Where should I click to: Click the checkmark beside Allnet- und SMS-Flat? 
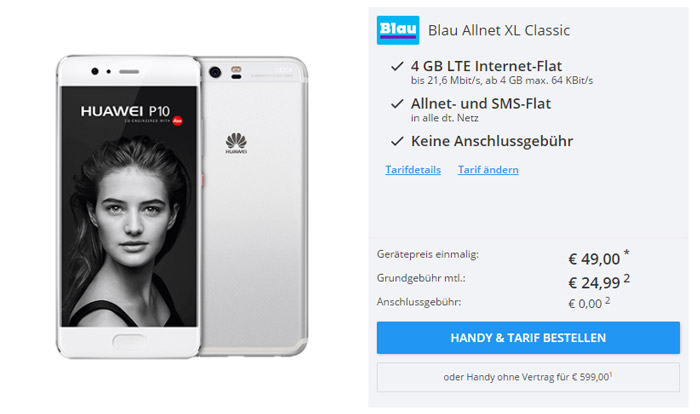(x=397, y=104)
